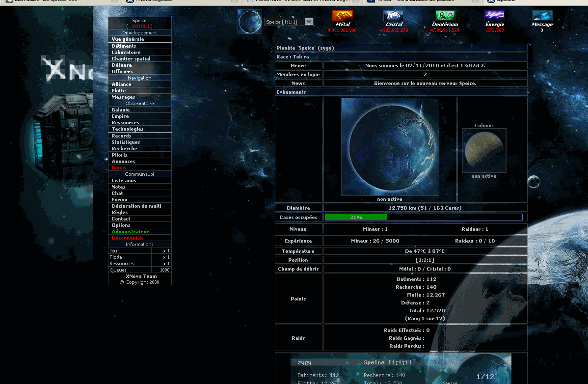
Task: Open Messages from the sidebar
Action: point(123,97)
